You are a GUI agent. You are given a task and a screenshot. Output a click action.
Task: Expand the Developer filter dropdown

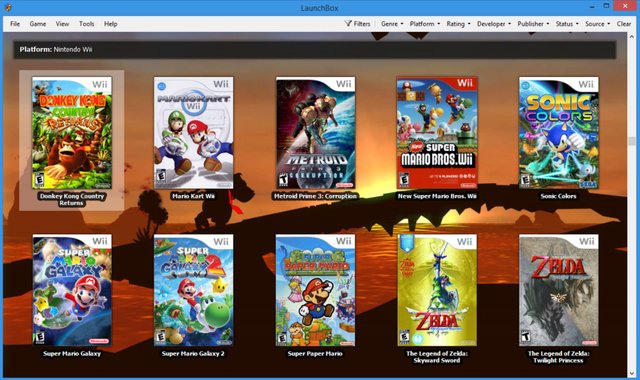click(493, 24)
